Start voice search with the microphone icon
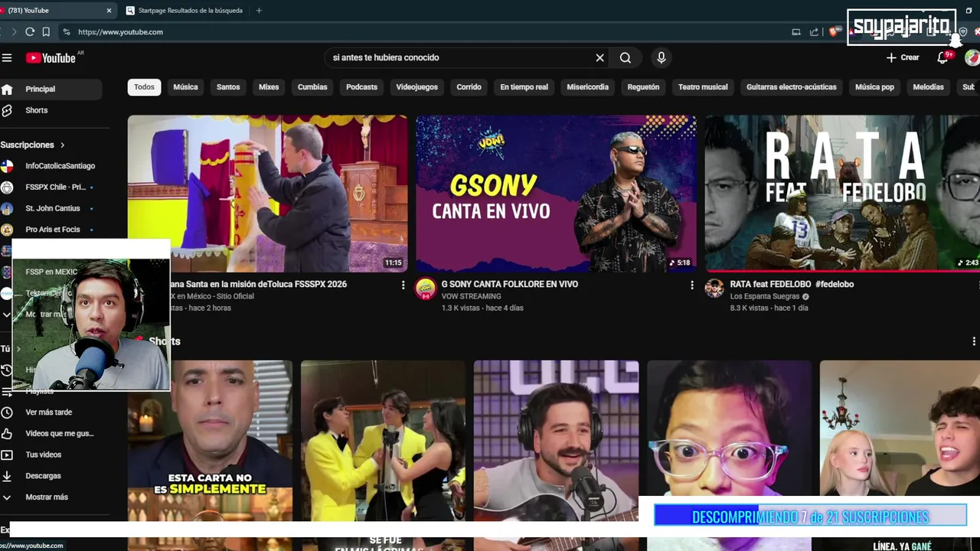The height and width of the screenshot is (551, 980). point(661,57)
